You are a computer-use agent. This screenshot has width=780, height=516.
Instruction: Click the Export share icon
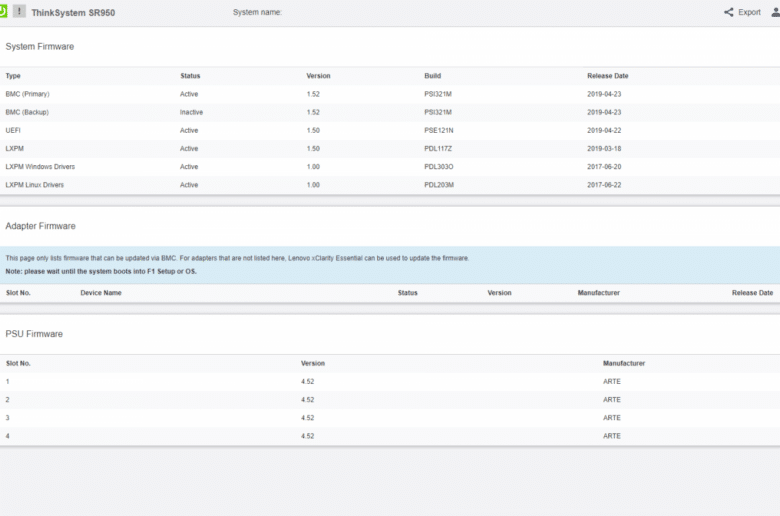click(x=728, y=12)
